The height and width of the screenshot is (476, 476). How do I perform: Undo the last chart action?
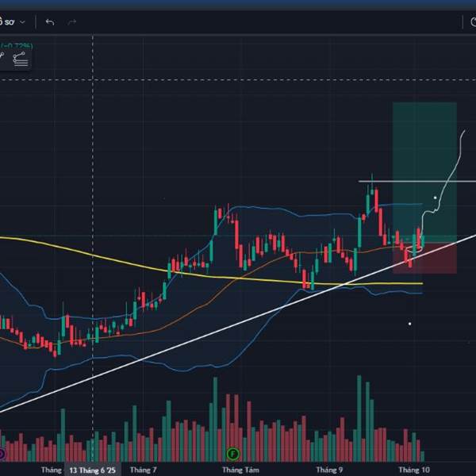pos(50,22)
